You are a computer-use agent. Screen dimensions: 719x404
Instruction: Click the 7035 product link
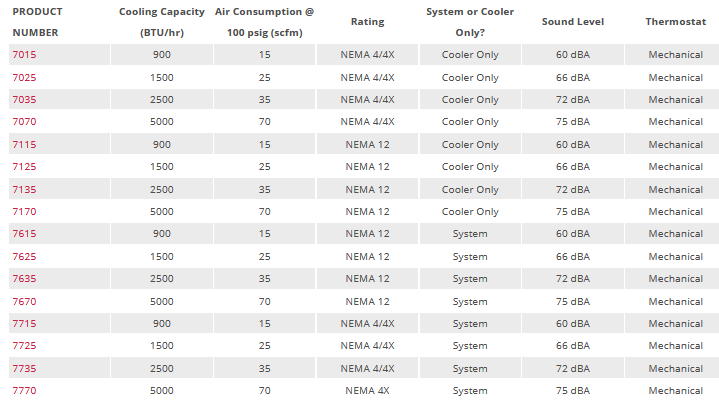point(24,99)
